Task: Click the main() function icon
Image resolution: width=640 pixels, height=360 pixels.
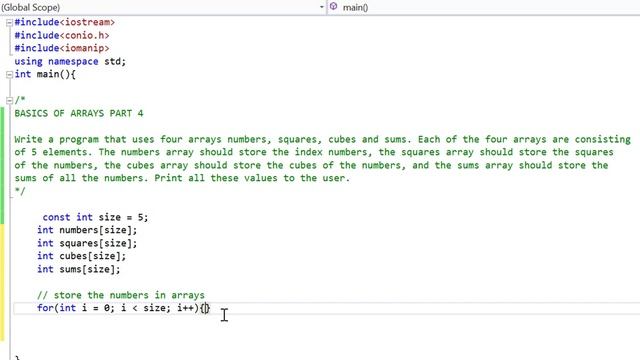Action: click(333, 7)
